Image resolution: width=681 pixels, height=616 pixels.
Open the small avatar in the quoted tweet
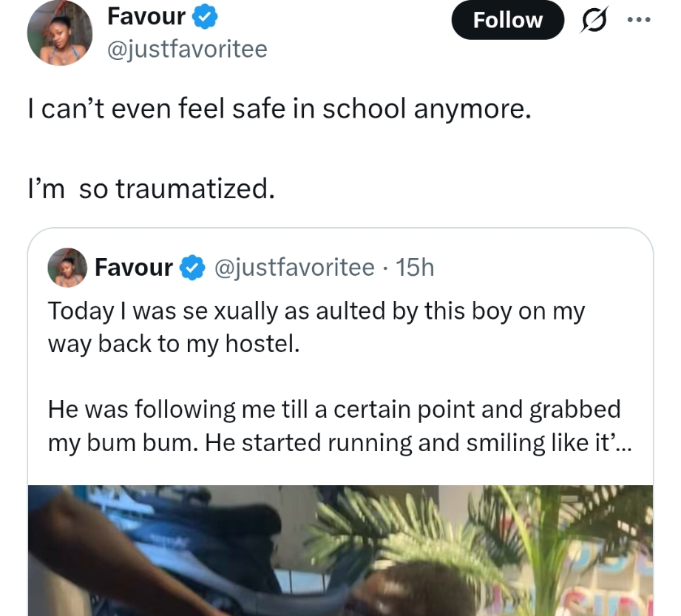tap(67, 267)
